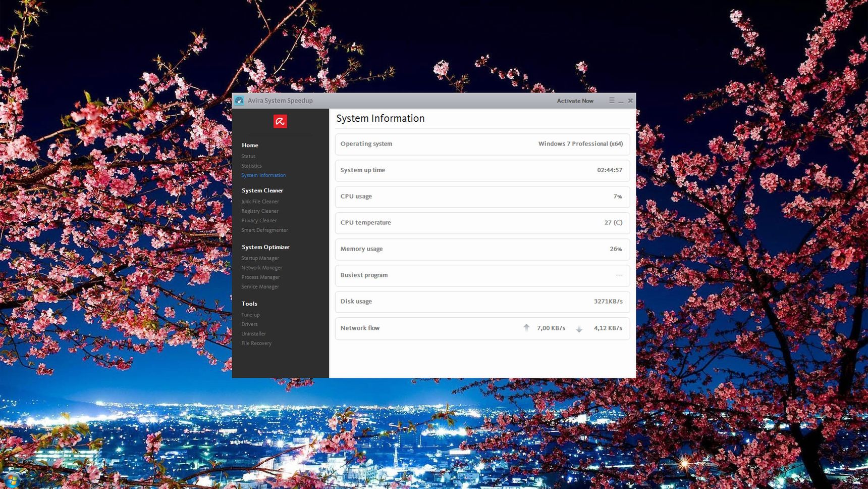
Task: Click the System up time row
Action: [x=482, y=170]
